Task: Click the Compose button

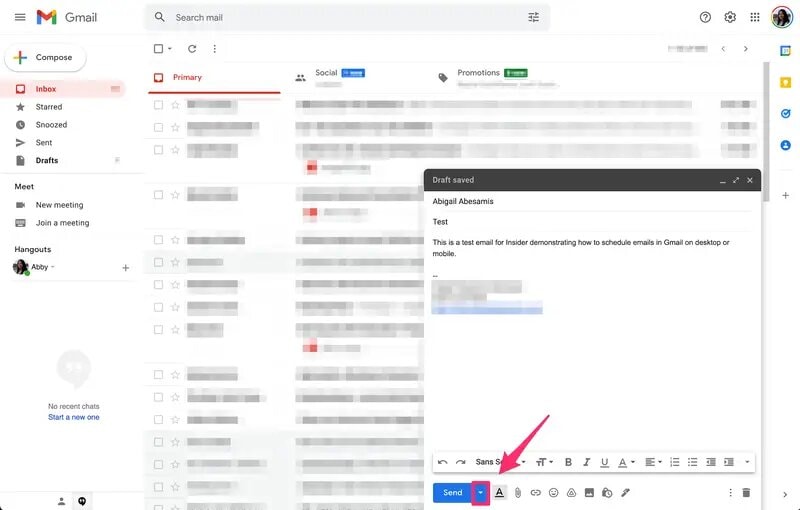Action: [x=45, y=57]
